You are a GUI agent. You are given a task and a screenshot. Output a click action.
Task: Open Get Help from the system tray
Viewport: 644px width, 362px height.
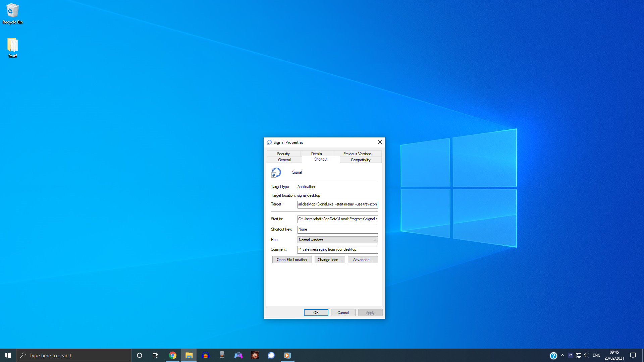[x=553, y=355]
